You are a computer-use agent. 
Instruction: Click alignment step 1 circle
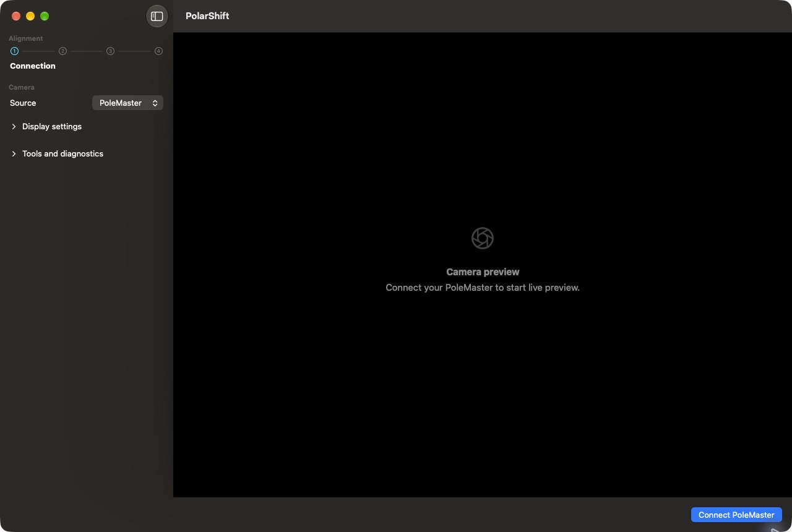pos(14,51)
